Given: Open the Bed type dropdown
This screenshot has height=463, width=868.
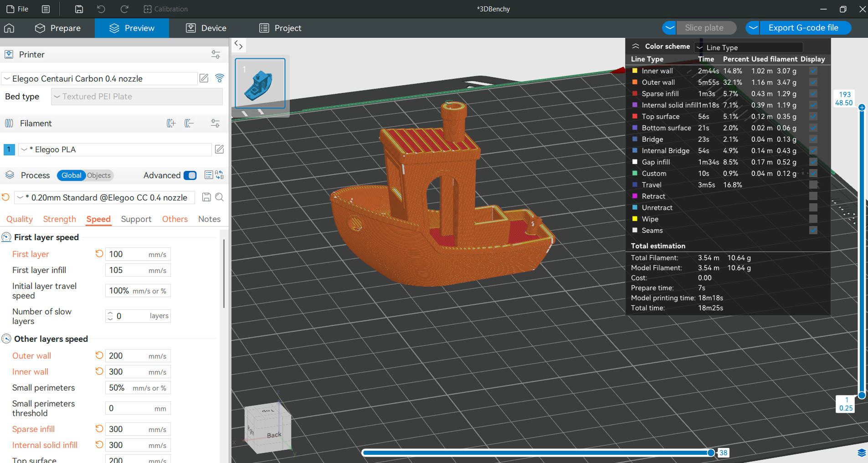Looking at the screenshot, I should pos(137,97).
